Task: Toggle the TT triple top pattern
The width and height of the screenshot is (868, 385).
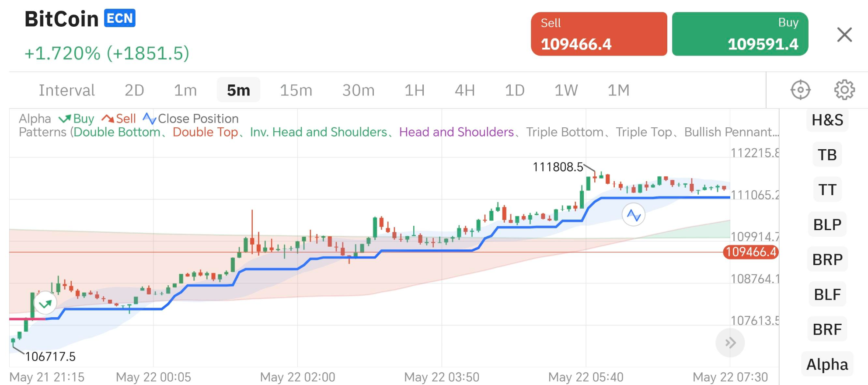Action: [x=827, y=190]
